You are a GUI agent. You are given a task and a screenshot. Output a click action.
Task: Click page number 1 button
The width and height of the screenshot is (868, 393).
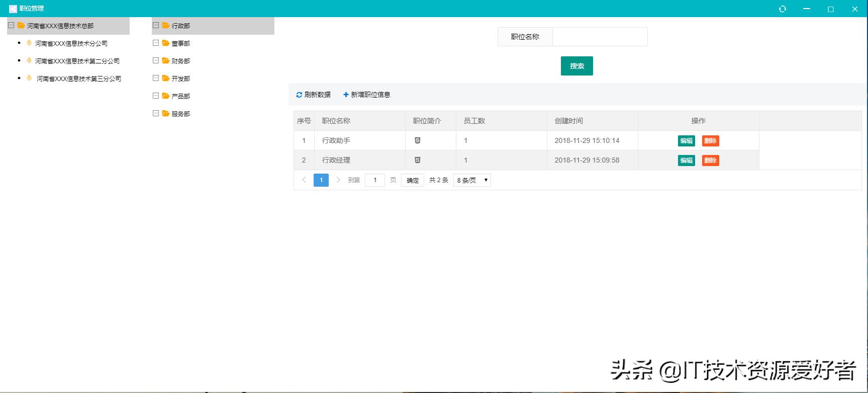tap(321, 180)
